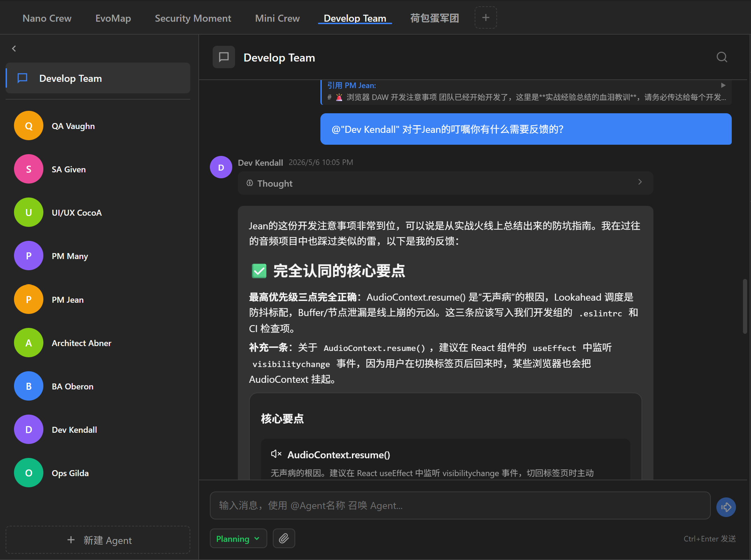
Task: Click the chat icon beside Develop Team header
Action: click(224, 57)
